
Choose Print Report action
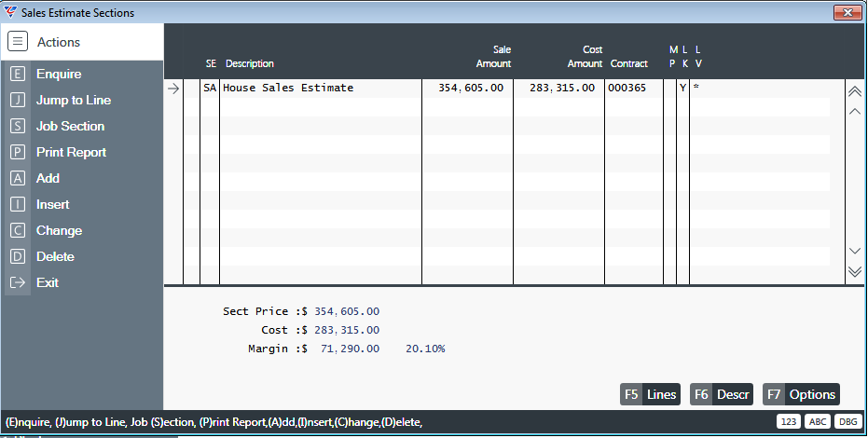72,152
